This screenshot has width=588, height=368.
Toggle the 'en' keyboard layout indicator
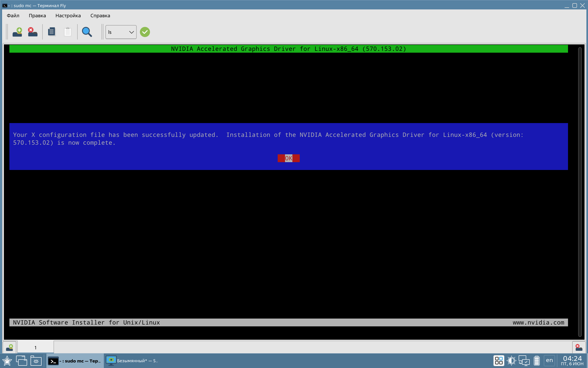(549, 360)
